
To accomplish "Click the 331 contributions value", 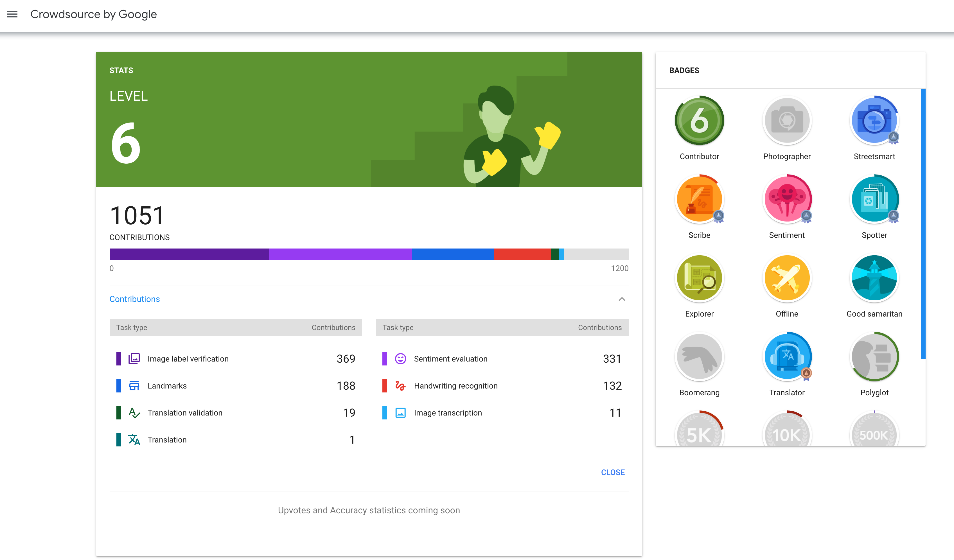I will point(612,358).
